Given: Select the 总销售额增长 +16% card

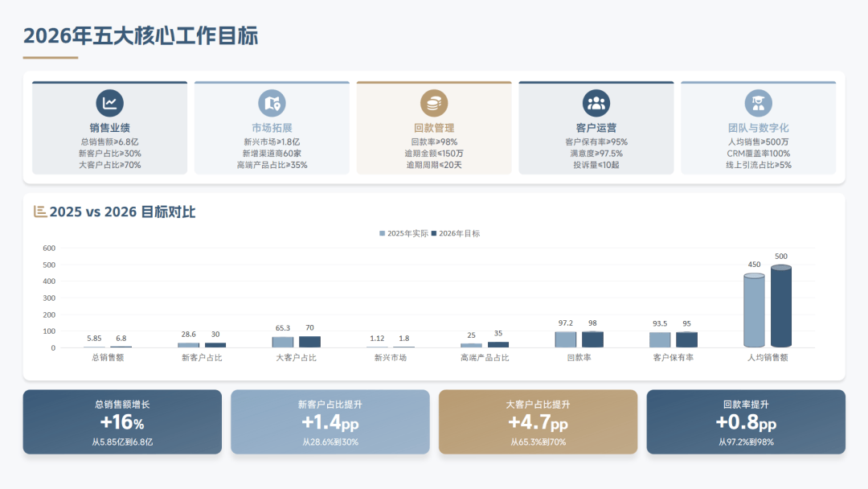Looking at the screenshot, I should [x=122, y=421].
